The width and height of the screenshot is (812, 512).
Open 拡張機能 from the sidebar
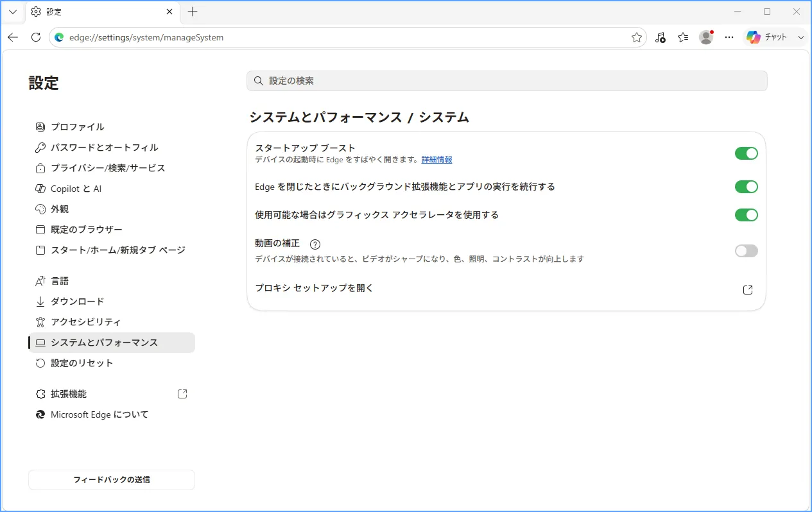pyautogui.click(x=112, y=394)
